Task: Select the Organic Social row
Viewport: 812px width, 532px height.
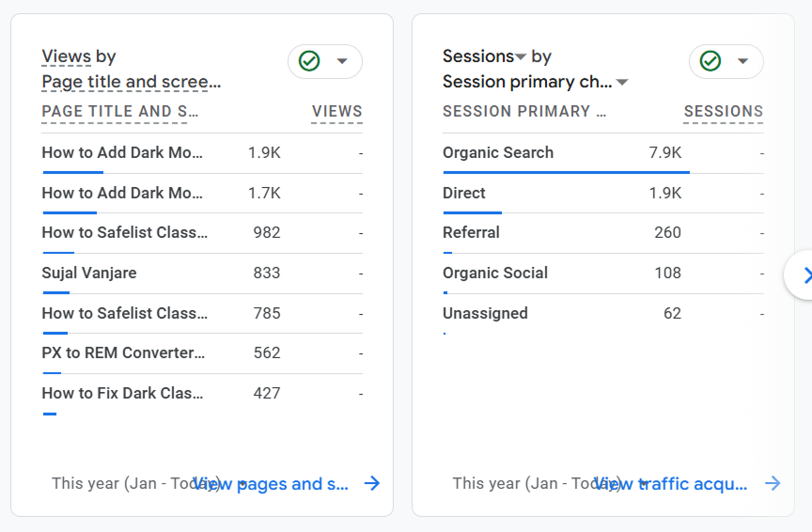Action: (x=495, y=274)
